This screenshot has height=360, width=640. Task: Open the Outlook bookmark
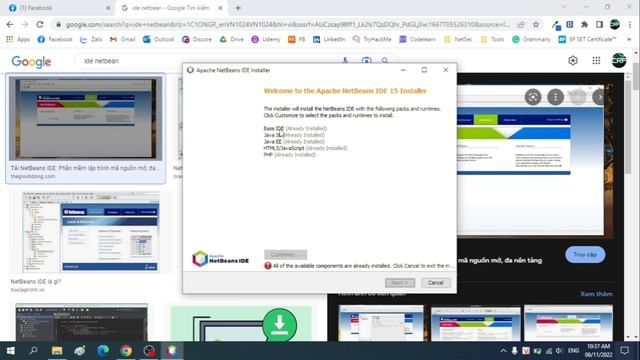[x=158, y=39]
